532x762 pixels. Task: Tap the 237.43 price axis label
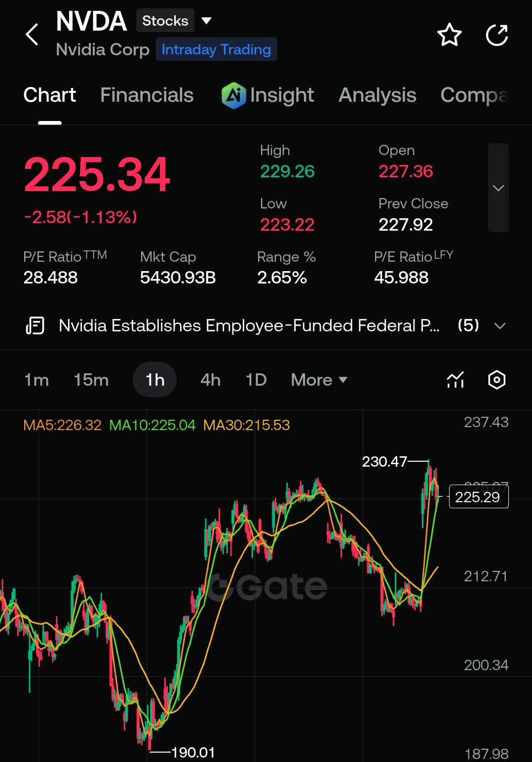(x=486, y=422)
